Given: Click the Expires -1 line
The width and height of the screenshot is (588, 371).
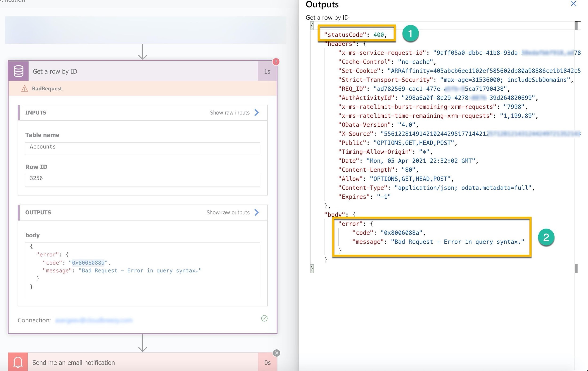Looking at the screenshot, I should pos(364,197).
